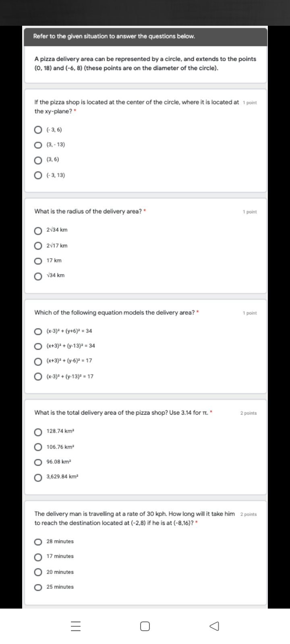
Task: Select 106.76 km² as total delivery area
Action: (x=38, y=447)
